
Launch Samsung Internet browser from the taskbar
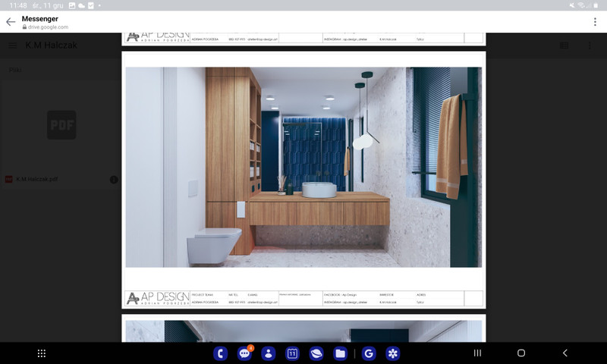pos(316,353)
